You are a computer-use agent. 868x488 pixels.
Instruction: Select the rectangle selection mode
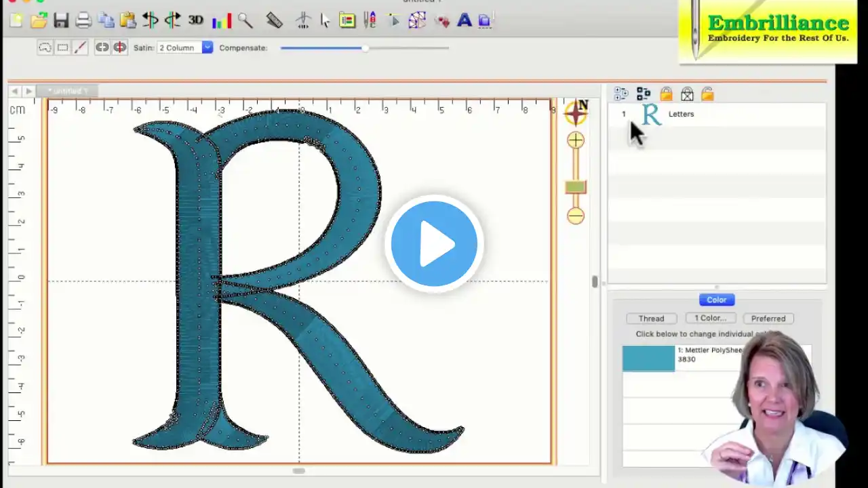(62, 47)
